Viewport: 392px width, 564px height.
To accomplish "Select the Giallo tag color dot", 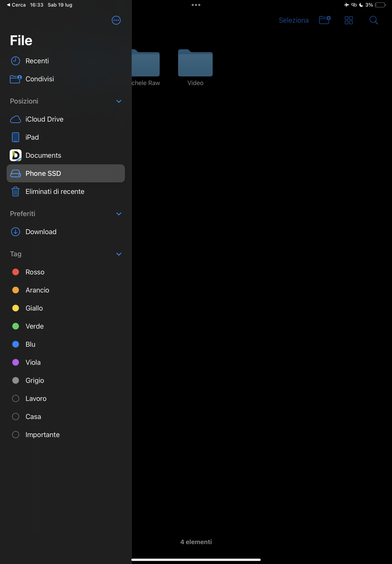I will click(16, 308).
